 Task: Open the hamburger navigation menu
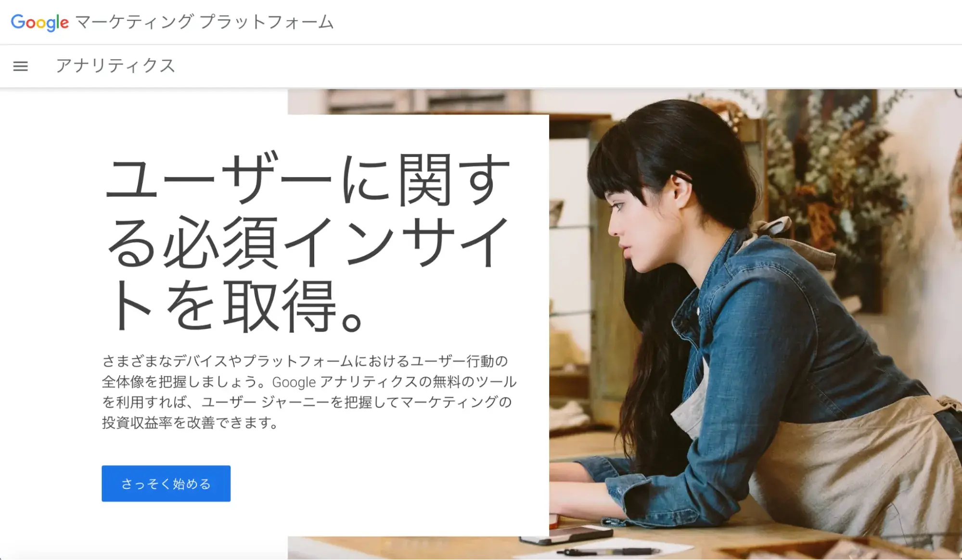[x=20, y=66]
